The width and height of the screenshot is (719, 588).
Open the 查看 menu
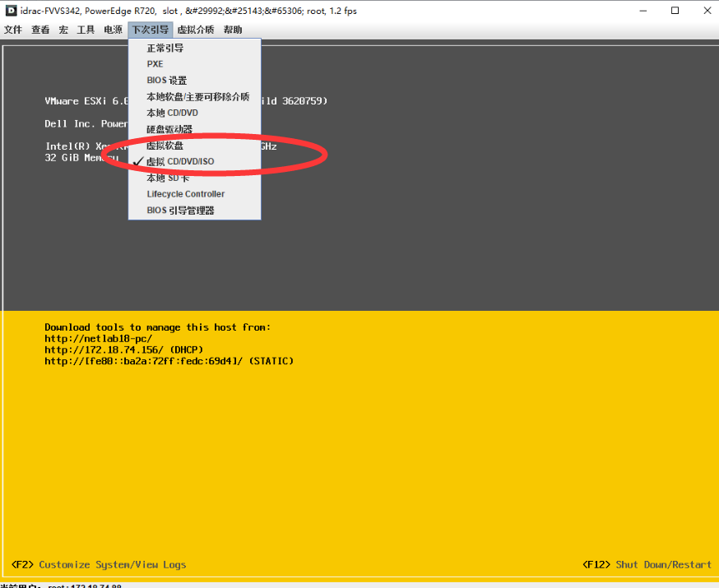(x=40, y=30)
